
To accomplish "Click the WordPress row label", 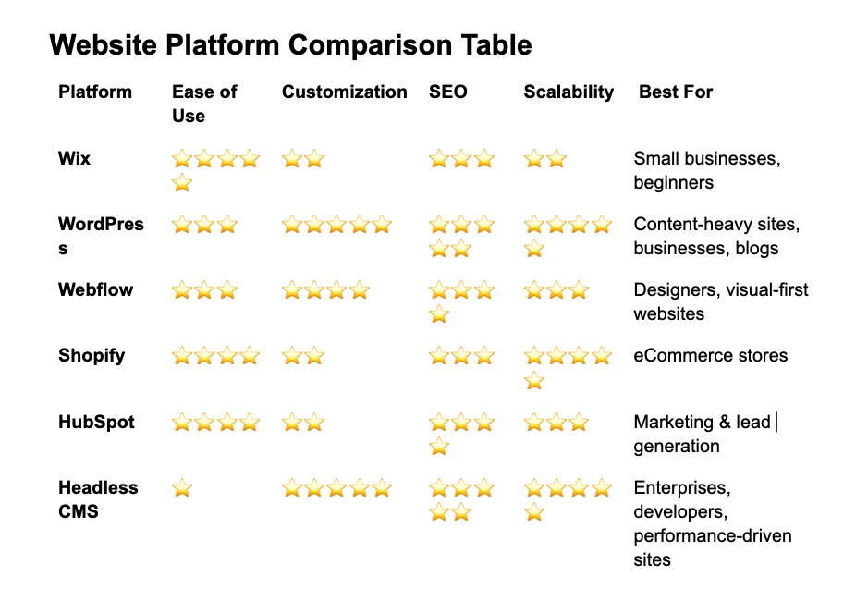I will (x=101, y=236).
